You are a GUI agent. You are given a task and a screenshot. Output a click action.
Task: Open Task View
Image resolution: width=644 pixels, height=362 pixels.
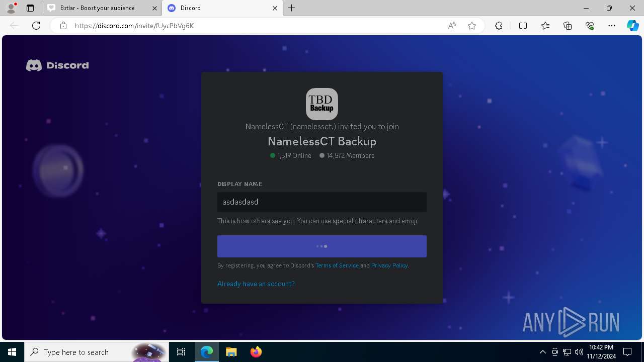coord(181,352)
